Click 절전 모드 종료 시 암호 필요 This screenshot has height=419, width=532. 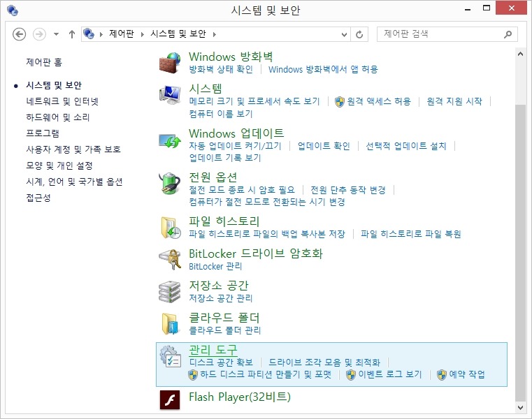point(242,190)
